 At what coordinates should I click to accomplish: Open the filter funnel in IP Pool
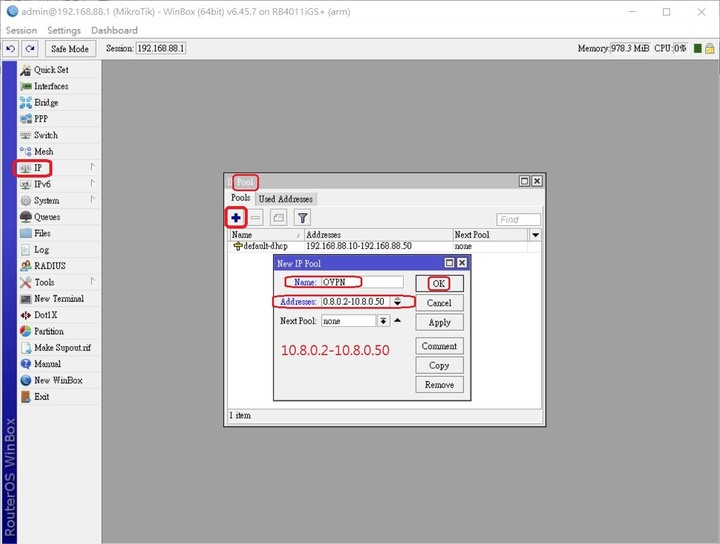point(302,218)
